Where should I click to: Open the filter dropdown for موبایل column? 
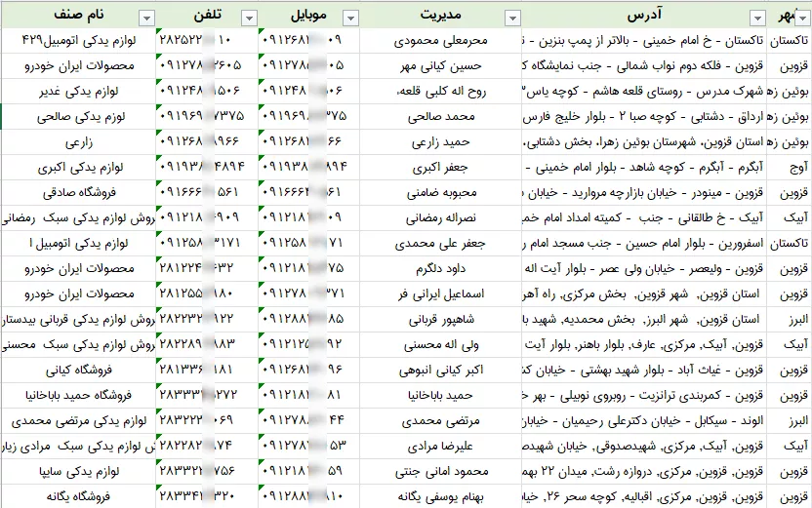[350, 19]
